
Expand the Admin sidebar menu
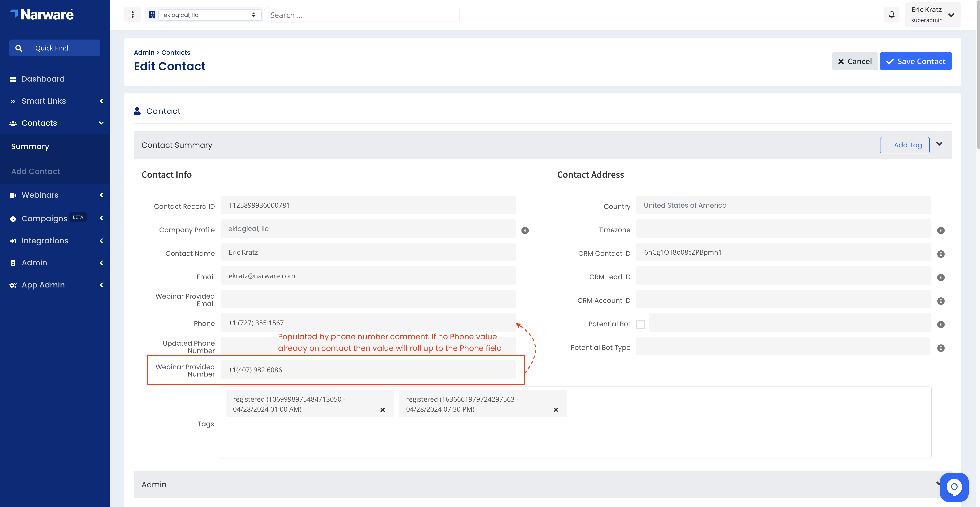(101, 263)
